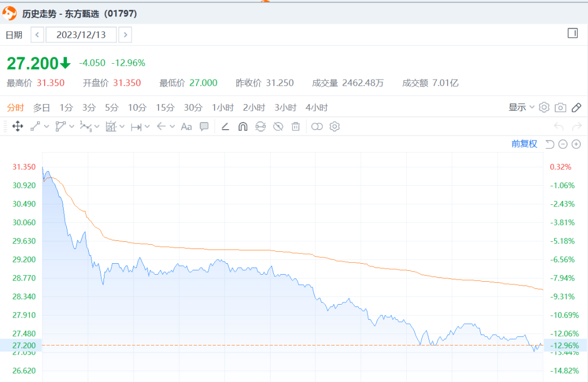Toggle hide drawings eye icon
The image size is (588, 382).
point(278,126)
